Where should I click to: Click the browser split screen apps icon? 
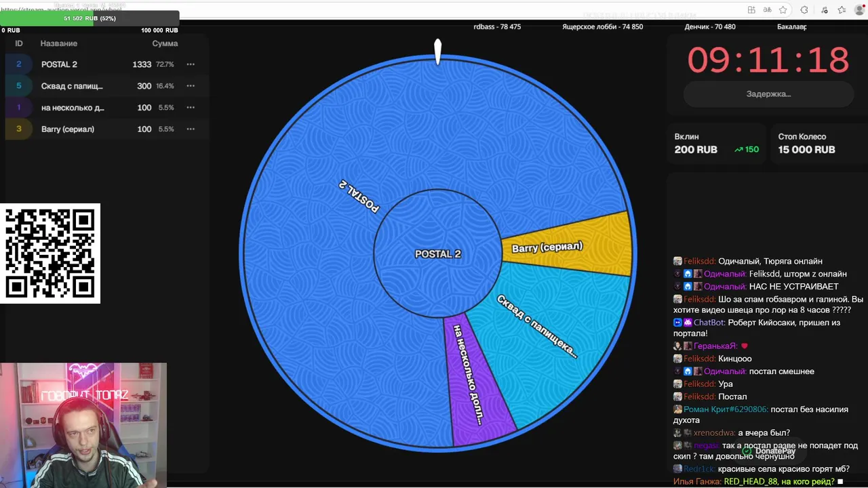tap(751, 9)
